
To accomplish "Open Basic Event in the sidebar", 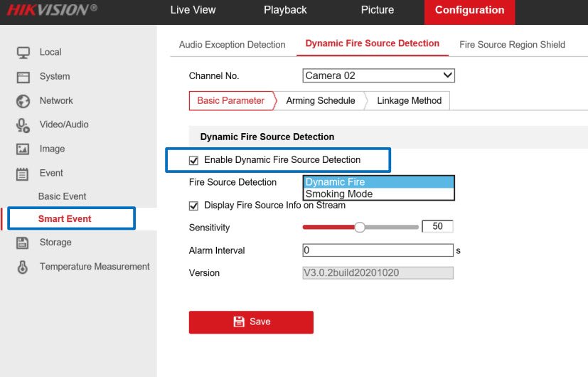I will (x=63, y=196).
